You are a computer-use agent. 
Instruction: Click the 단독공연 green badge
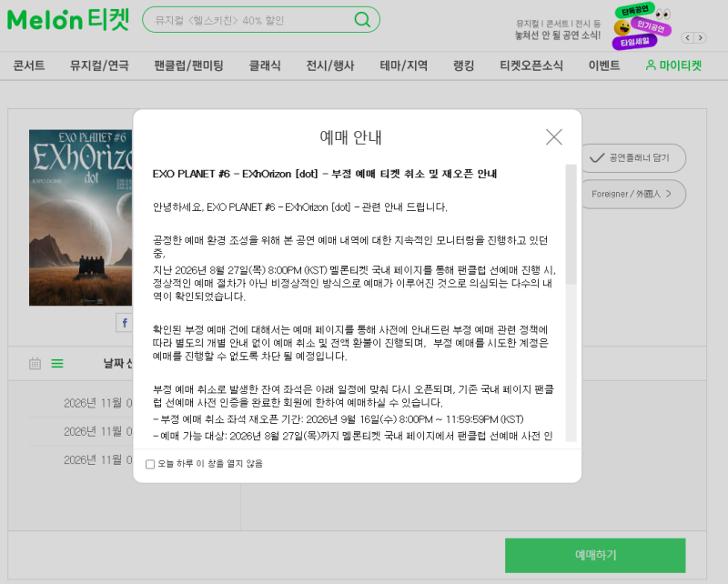(634, 9)
